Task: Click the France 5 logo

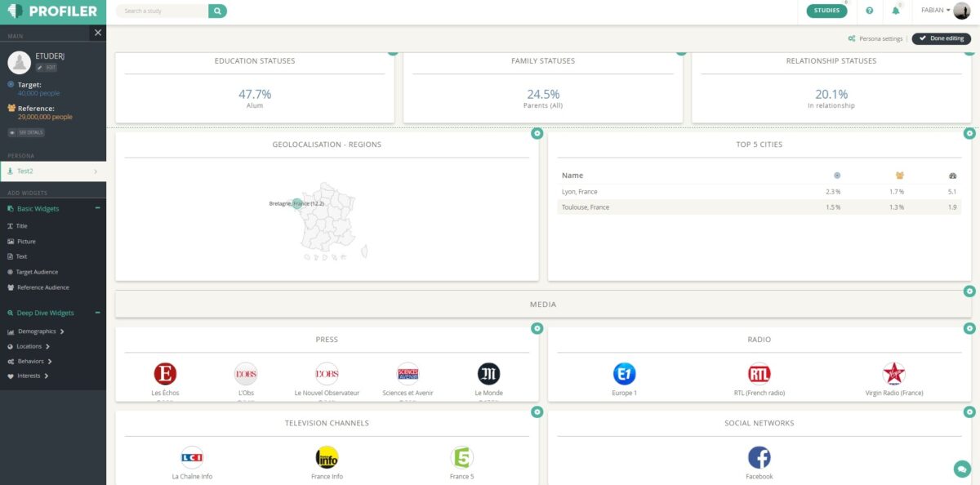Action: coord(461,457)
